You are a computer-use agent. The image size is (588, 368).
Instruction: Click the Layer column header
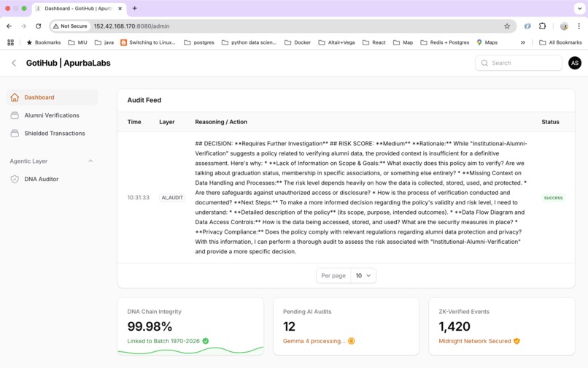167,122
